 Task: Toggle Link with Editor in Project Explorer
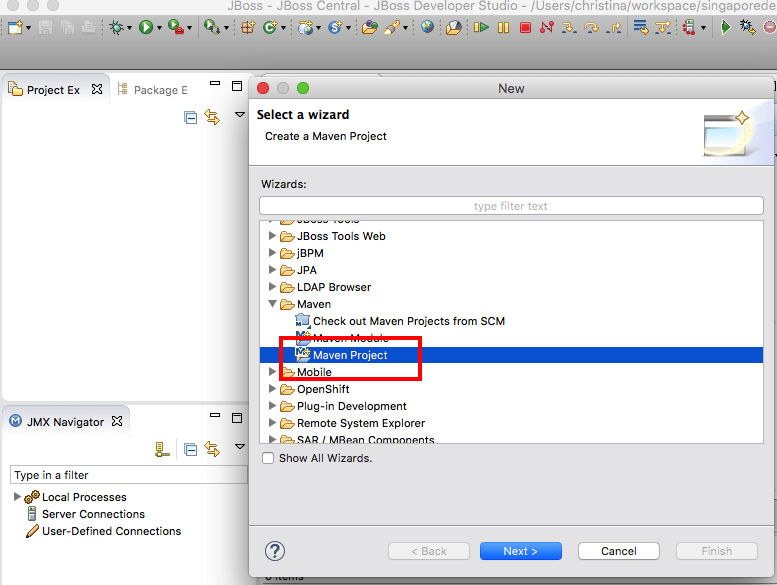tap(212, 117)
